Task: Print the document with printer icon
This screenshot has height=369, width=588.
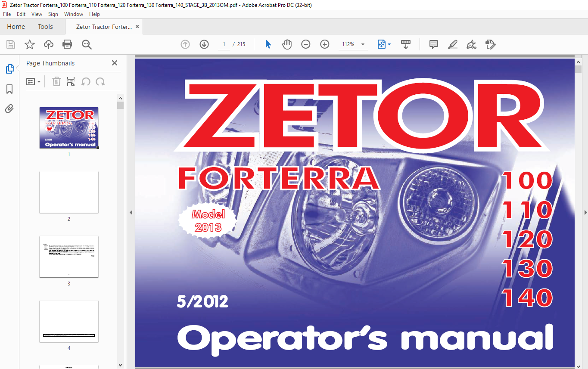Action: click(67, 44)
